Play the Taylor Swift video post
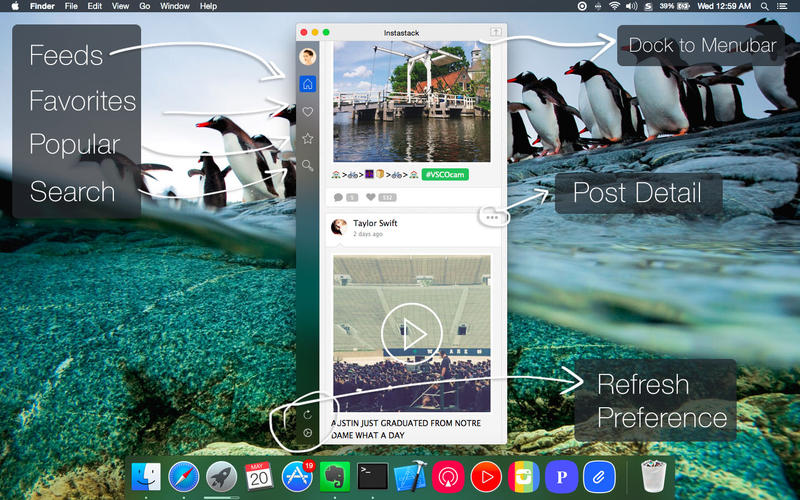Screen dimensions: 800x500 pyautogui.click(x=411, y=334)
